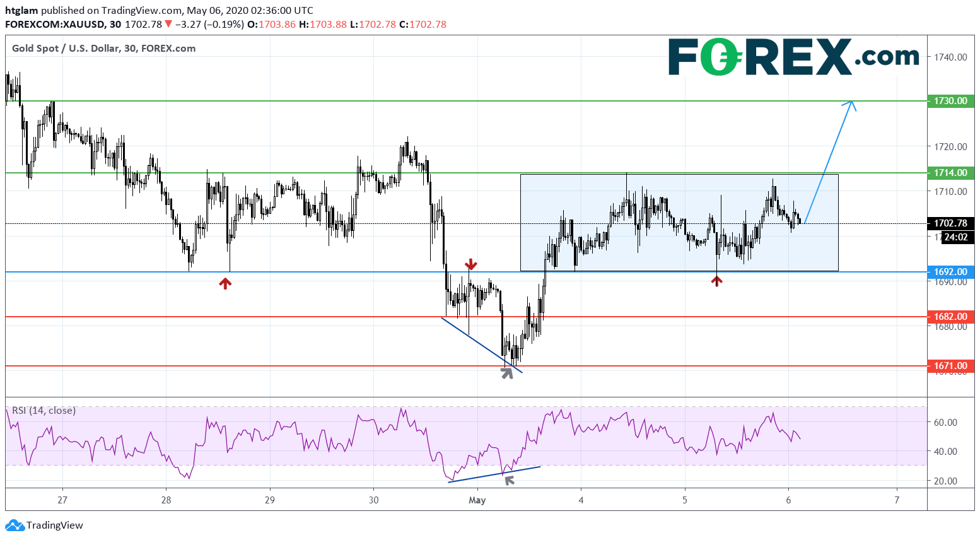Viewport: 980px width, 540px height.
Task: Click the high value H:1703.88
Action: click(322, 24)
